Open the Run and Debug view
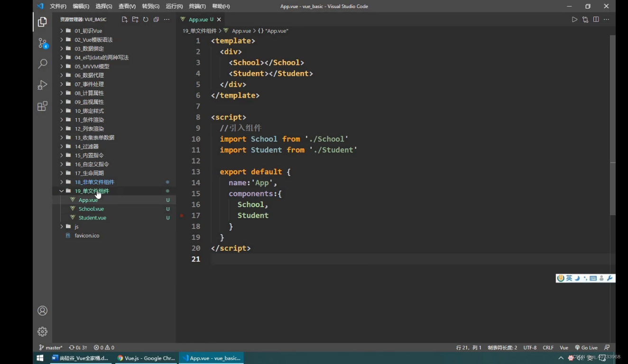The height and width of the screenshot is (364, 628). pyautogui.click(x=42, y=85)
